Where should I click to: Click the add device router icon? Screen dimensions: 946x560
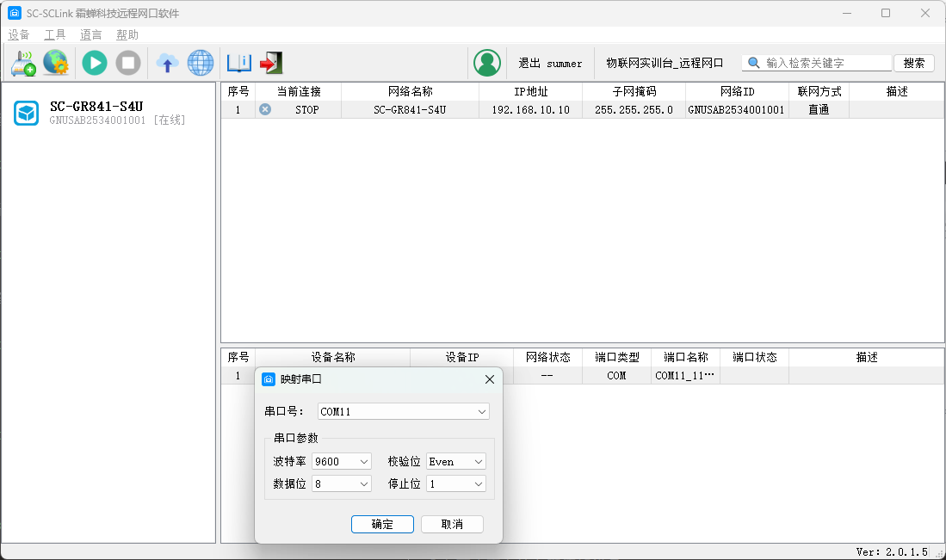pyautogui.click(x=23, y=63)
